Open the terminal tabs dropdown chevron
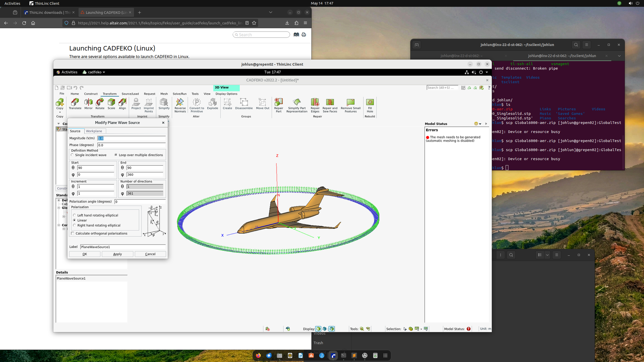 tap(619, 56)
